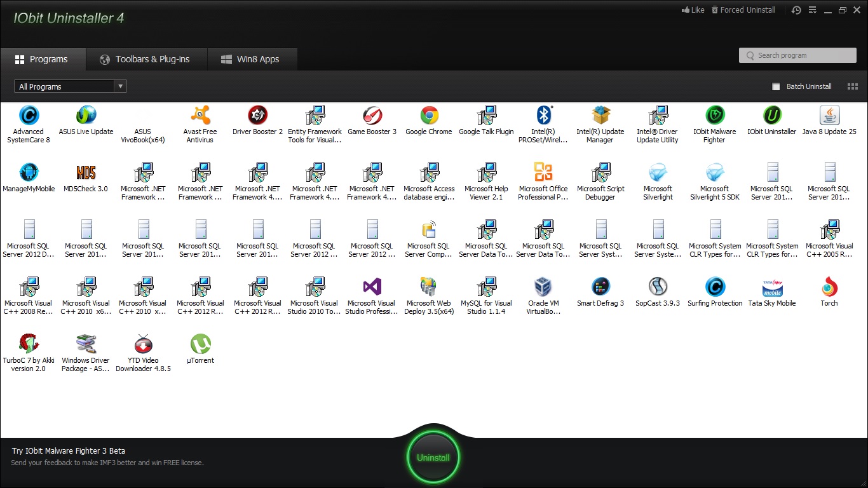Click the µTorrent program icon

200,345
